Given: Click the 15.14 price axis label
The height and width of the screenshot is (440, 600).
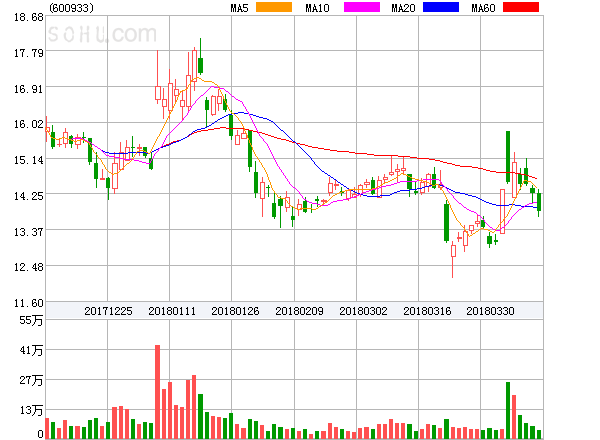Looking at the screenshot, I should click(29, 160).
